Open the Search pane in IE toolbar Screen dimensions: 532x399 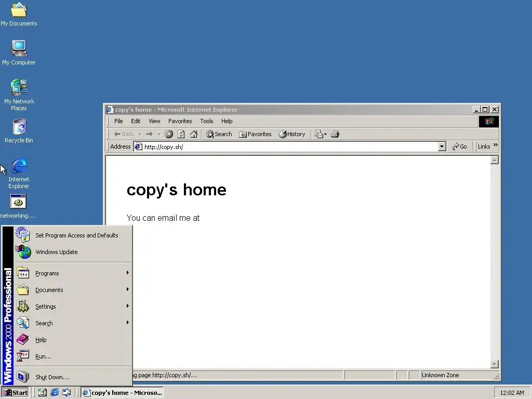click(219, 134)
